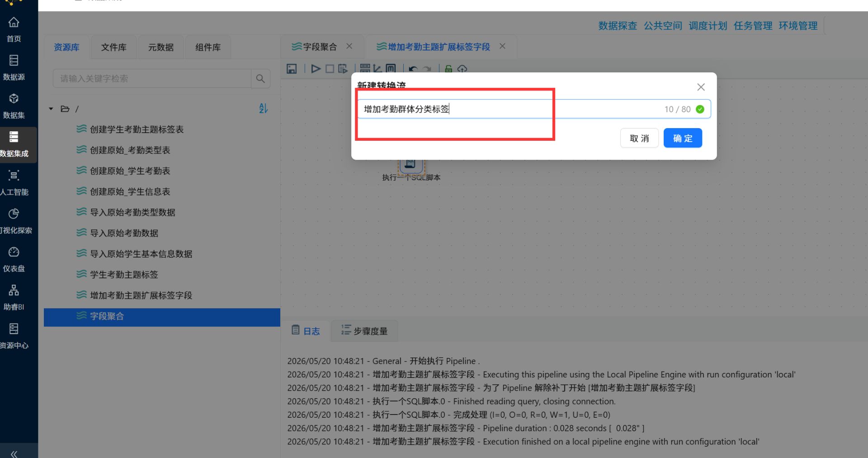Click 取消 button in dialog
Viewport: 868px width, 458px height.
[x=639, y=138]
